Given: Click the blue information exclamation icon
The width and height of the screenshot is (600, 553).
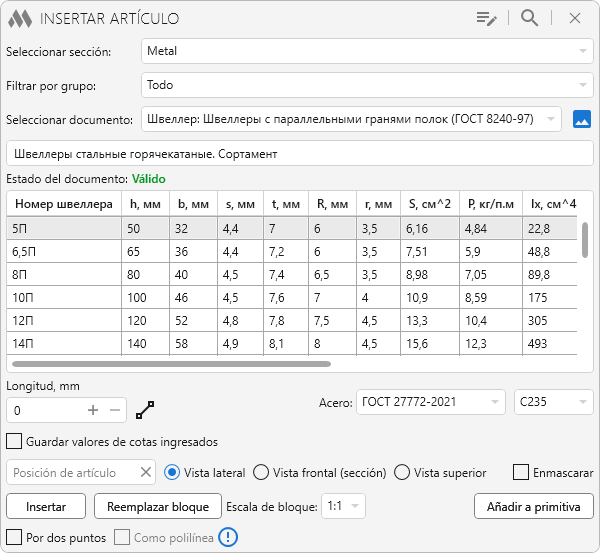Looking at the screenshot, I should [x=229, y=538].
